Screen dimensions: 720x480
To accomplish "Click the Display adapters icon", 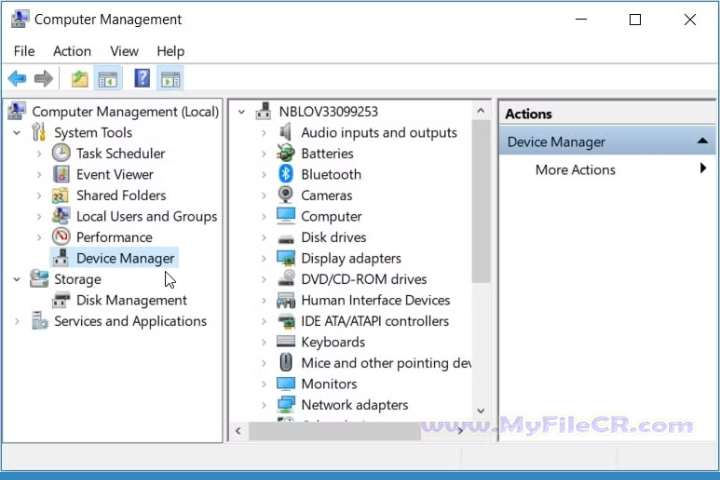I will (286, 258).
